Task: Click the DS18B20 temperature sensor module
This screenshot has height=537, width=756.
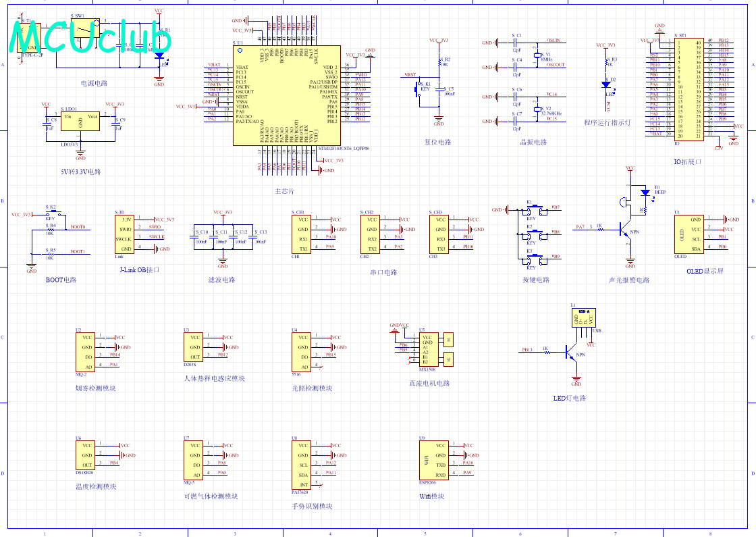Action: tap(85, 455)
